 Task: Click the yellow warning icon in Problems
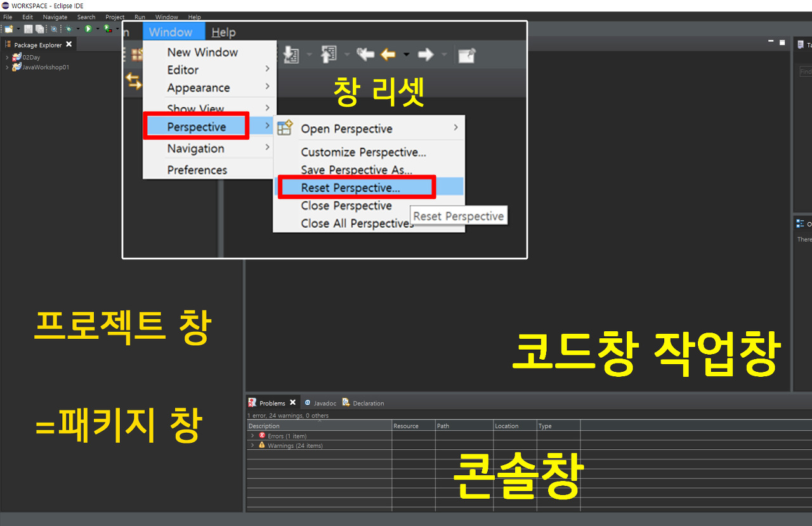pyautogui.click(x=262, y=445)
